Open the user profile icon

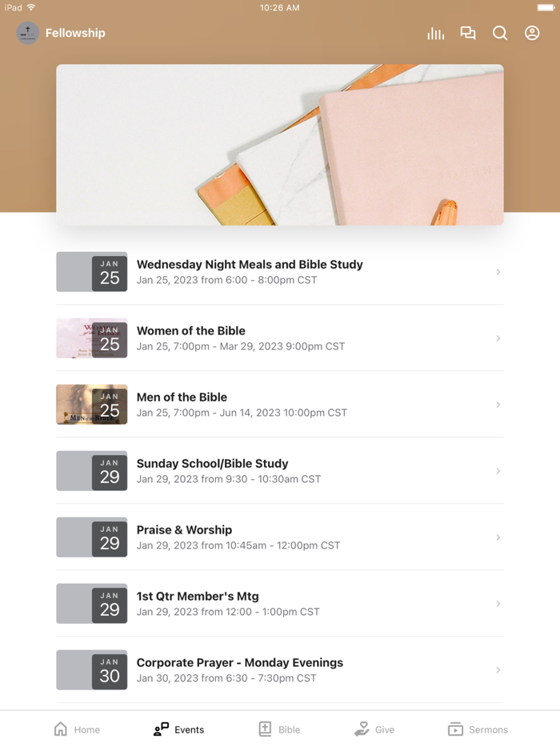(x=532, y=33)
